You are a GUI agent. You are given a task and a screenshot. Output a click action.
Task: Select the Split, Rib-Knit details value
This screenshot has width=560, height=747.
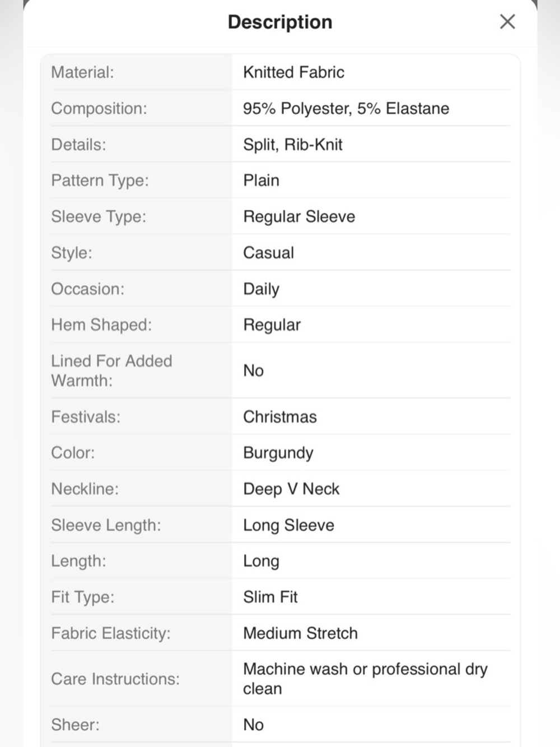(x=292, y=145)
